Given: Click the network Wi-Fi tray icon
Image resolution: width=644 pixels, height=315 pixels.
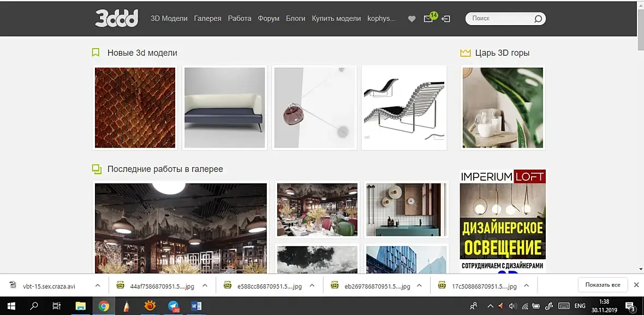Looking at the screenshot, I should click(524, 306).
